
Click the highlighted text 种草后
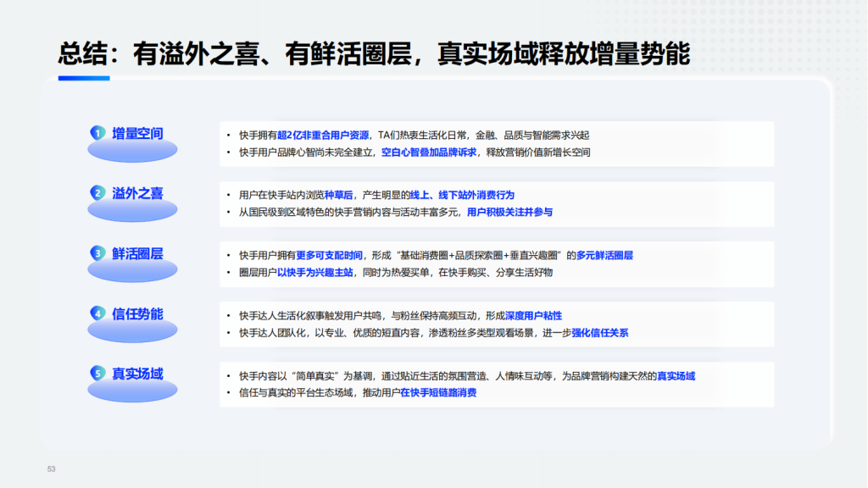[x=338, y=195]
